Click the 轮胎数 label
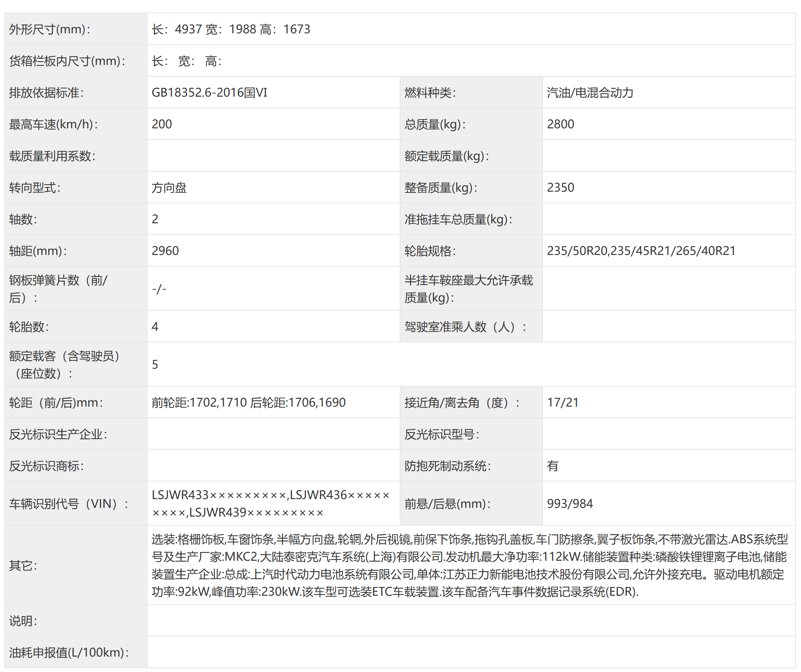This screenshot has width=801, height=672. click(29, 327)
